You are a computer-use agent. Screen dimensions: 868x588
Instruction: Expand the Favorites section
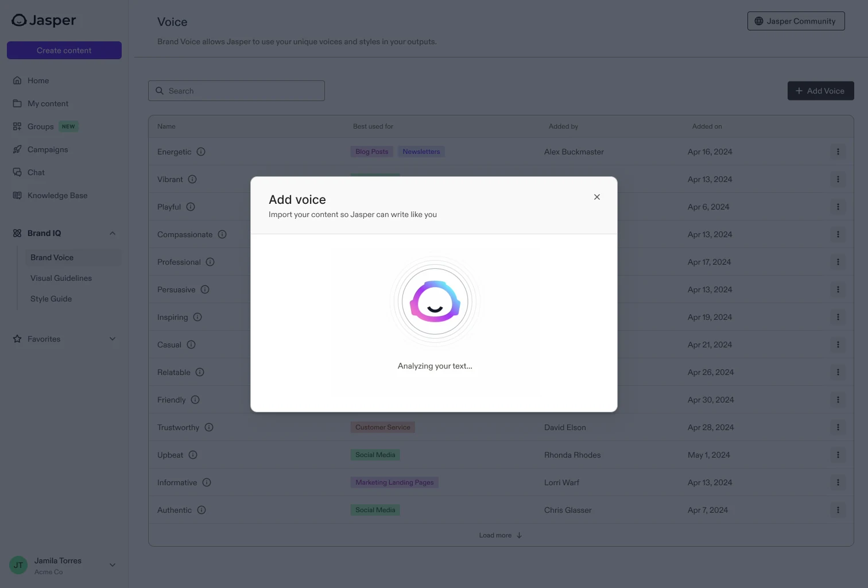click(x=113, y=339)
